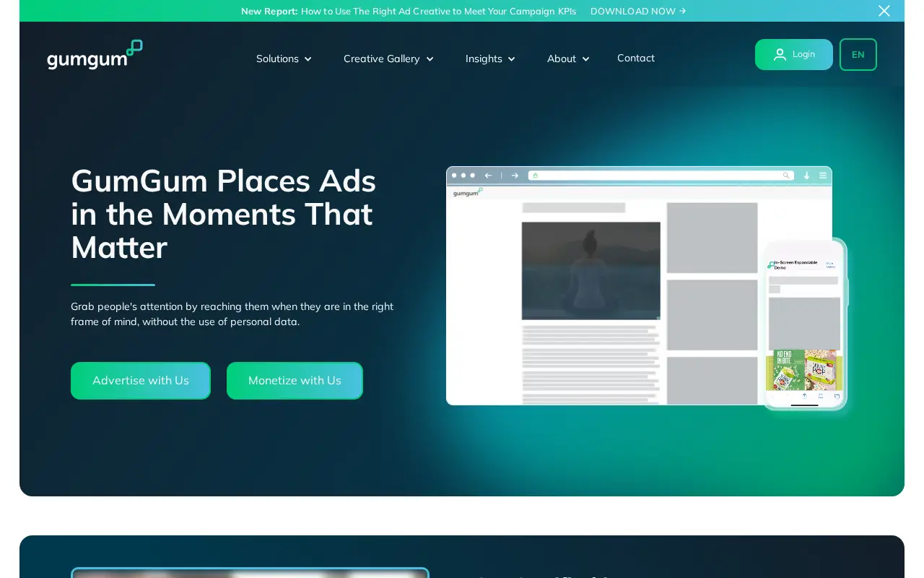
Task: Click the browser mockup back arrow icon
Action: [488, 176]
